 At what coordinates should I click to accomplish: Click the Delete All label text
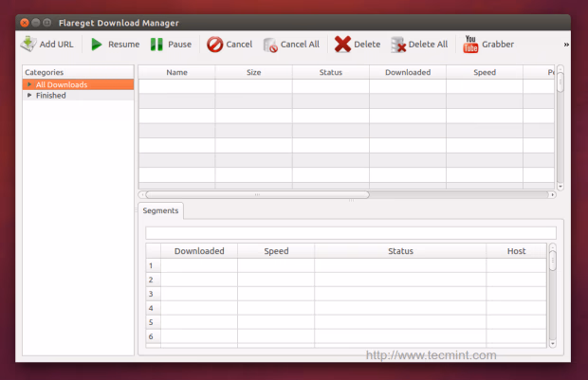click(428, 45)
